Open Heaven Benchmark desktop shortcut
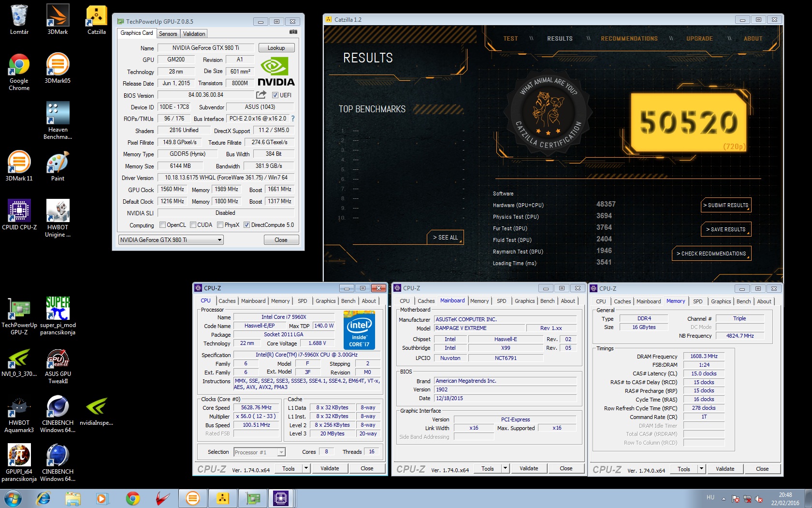 pyautogui.click(x=58, y=120)
